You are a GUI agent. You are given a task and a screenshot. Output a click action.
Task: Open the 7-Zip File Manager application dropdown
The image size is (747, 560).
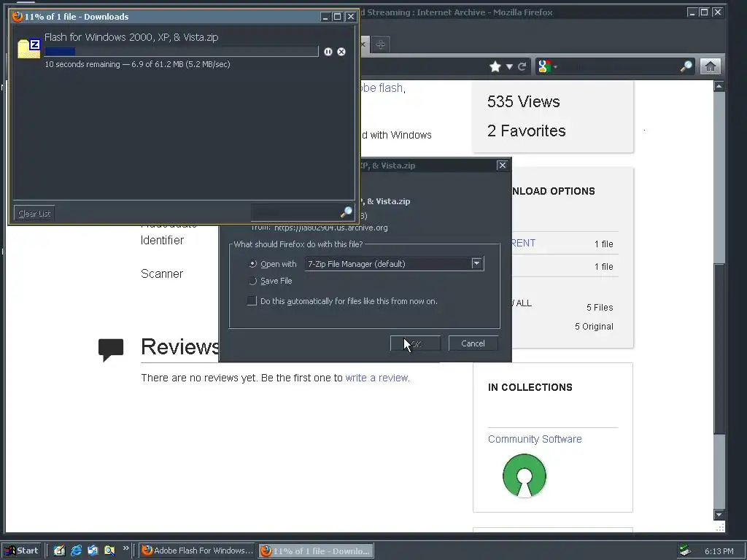[476, 263]
